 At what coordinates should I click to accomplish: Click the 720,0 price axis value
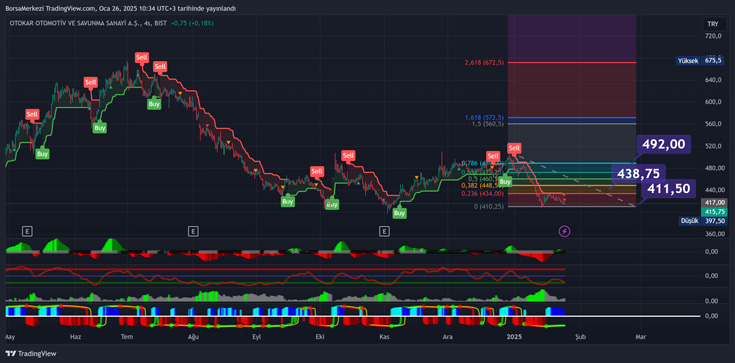pos(713,36)
